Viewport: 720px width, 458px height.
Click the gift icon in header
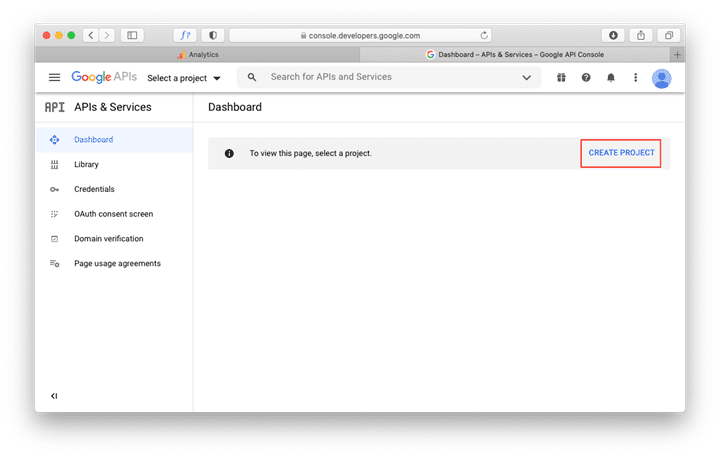[561, 77]
